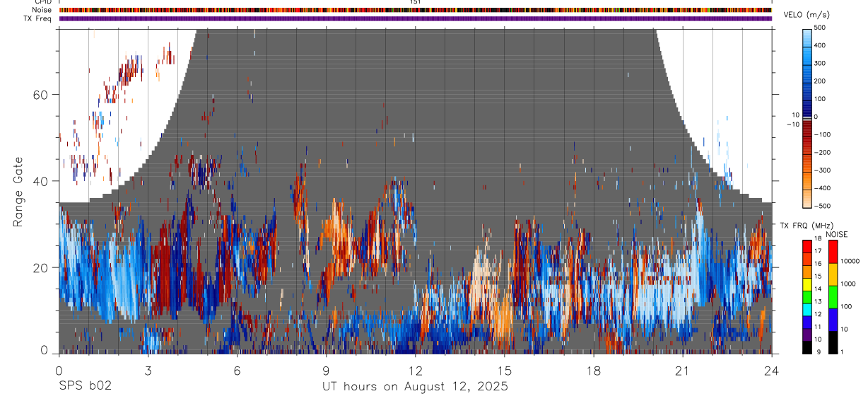Click NOISE scale label '1000'
The image size is (868, 401).
point(848,284)
